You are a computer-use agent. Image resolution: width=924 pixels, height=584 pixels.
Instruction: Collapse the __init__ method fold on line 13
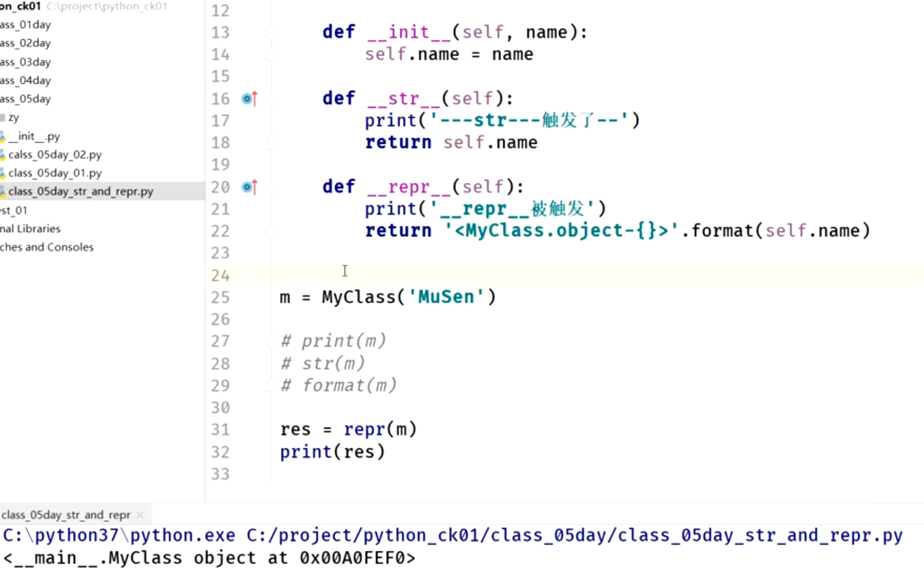click(271, 32)
